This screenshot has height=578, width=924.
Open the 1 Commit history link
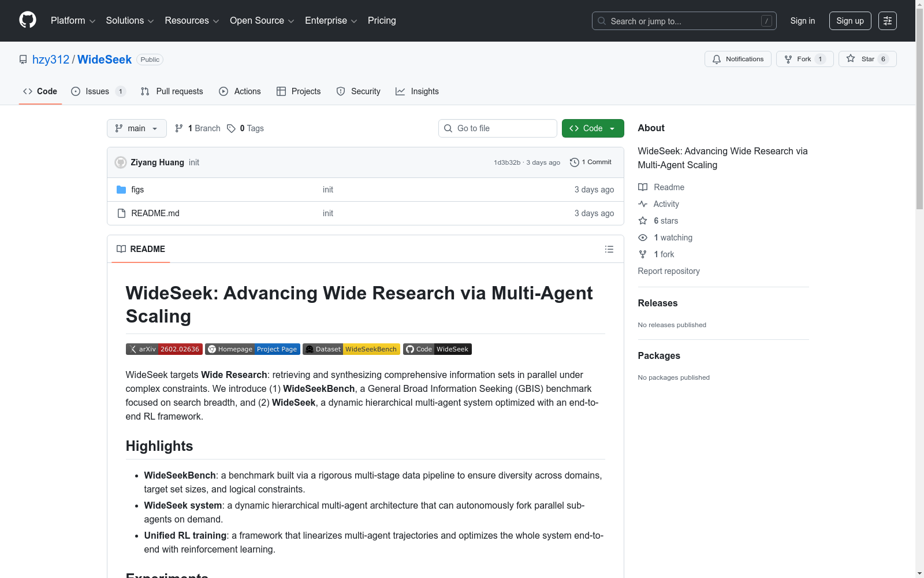[x=591, y=162]
